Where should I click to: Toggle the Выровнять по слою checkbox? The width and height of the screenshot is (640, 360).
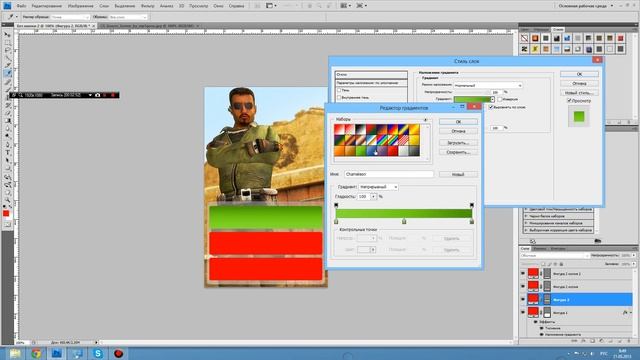[x=491, y=107]
